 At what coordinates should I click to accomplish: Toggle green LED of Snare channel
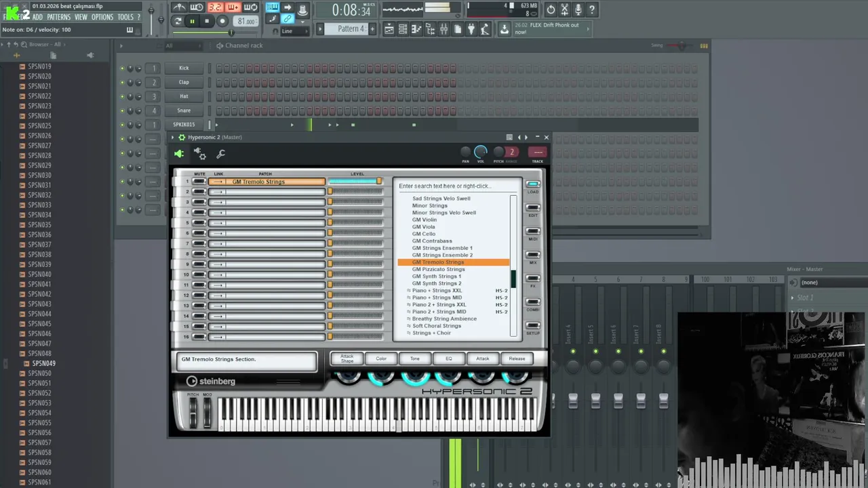pos(123,110)
